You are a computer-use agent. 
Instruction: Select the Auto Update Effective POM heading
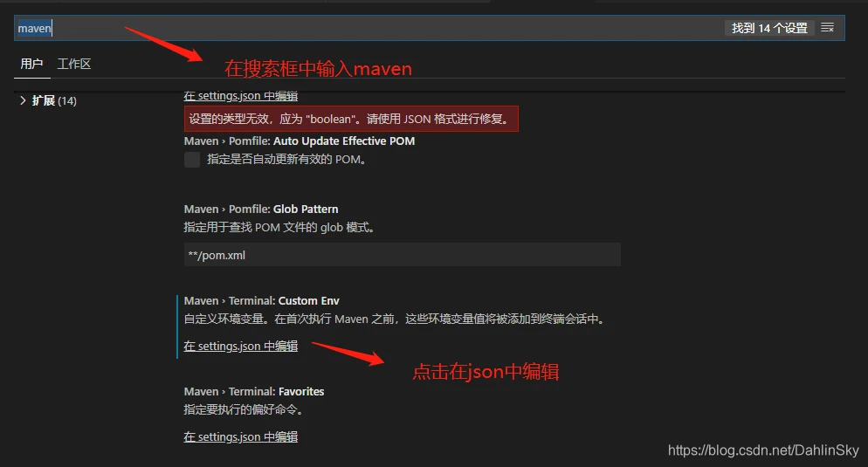pos(300,141)
